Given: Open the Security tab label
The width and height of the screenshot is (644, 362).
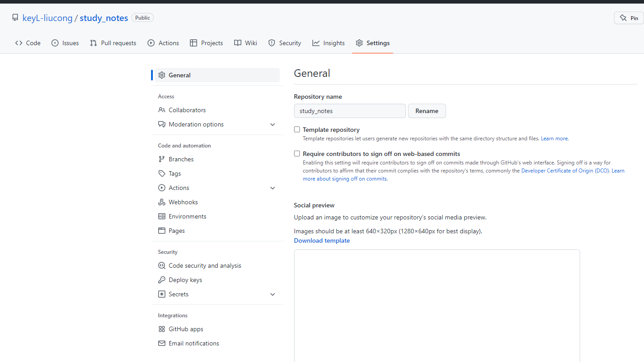Looking at the screenshot, I should (x=290, y=43).
